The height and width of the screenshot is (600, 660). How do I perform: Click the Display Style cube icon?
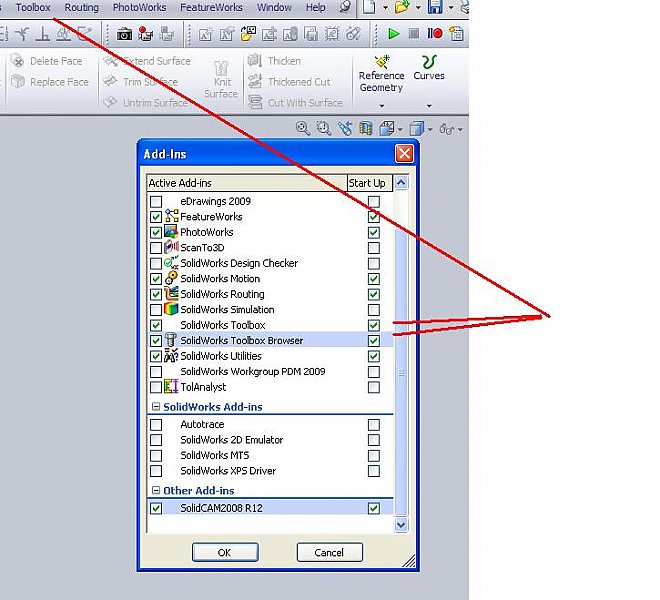pyautogui.click(x=417, y=128)
